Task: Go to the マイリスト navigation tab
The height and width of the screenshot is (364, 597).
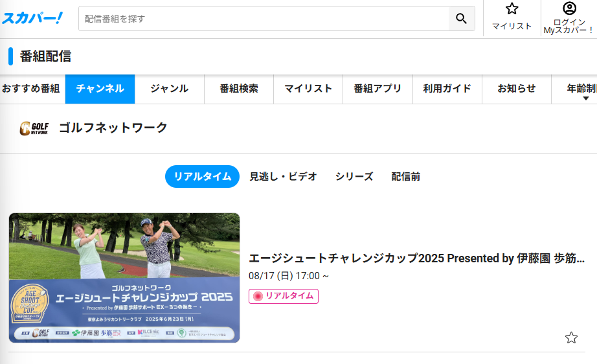Action: (308, 89)
